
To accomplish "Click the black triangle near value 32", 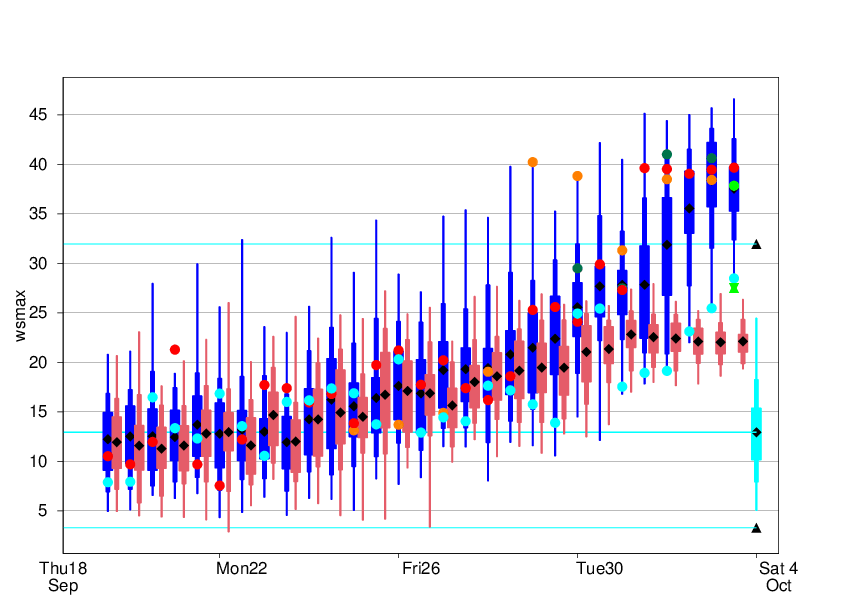I will pyautogui.click(x=757, y=244).
